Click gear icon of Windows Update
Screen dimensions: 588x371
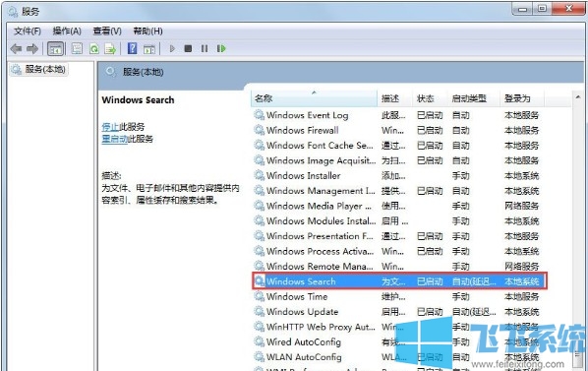click(x=260, y=311)
